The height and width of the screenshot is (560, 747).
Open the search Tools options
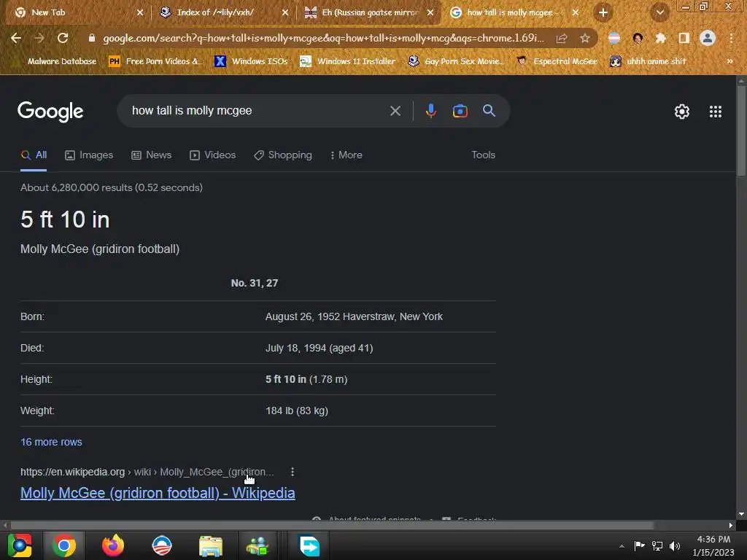click(483, 155)
